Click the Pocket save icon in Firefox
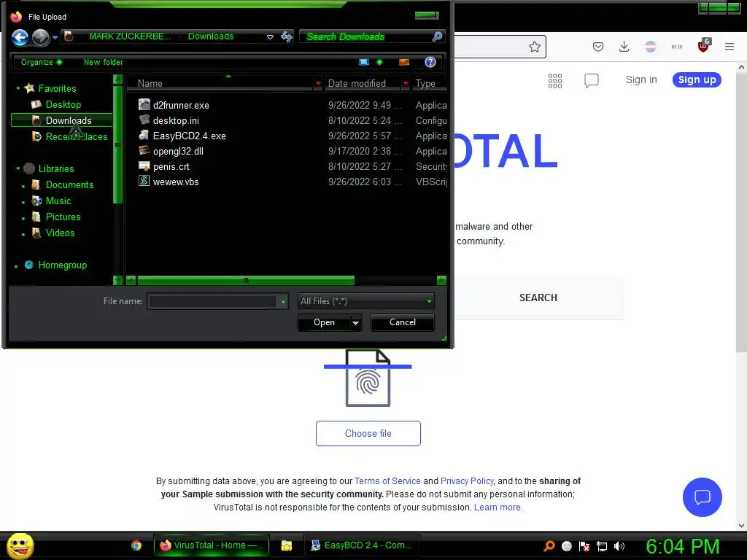This screenshot has width=747, height=560. [x=598, y=47]
